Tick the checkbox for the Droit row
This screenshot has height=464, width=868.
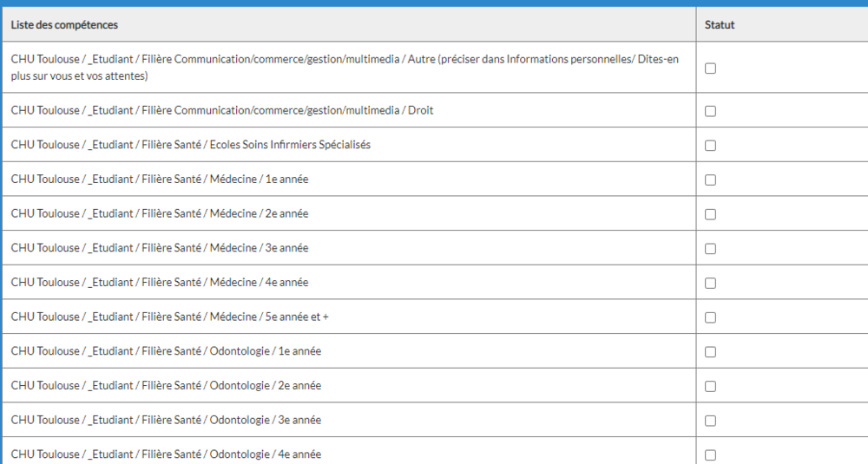[x=710, y=111]
